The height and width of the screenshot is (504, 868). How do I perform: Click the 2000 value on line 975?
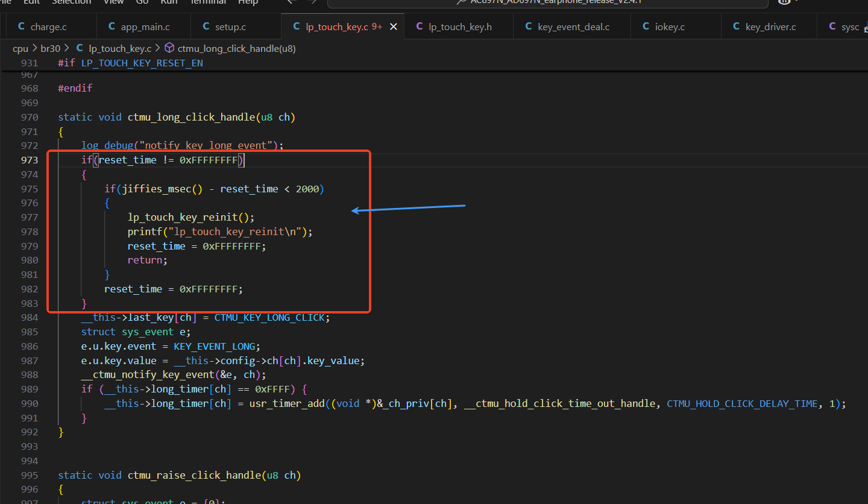(307, 189)
